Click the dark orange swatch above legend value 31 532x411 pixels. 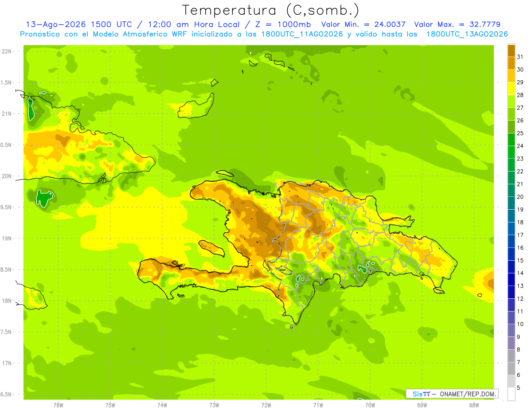coord(511,51)
